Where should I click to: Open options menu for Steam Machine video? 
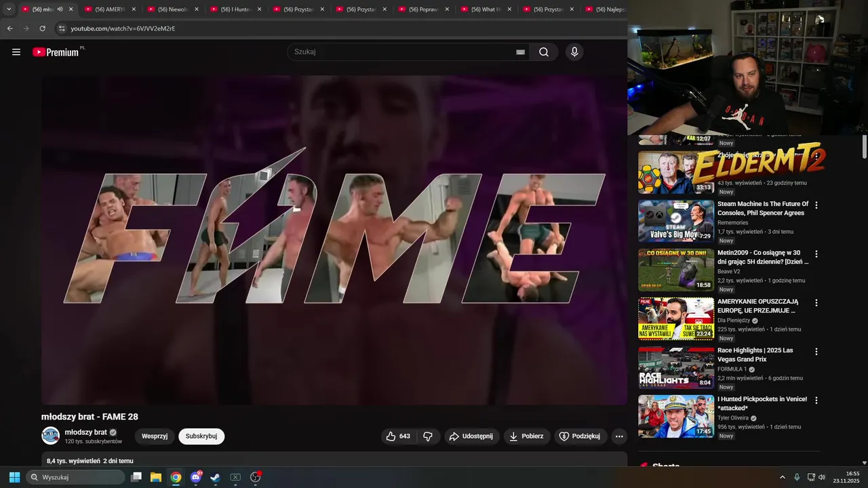click(x=816, y=205)
